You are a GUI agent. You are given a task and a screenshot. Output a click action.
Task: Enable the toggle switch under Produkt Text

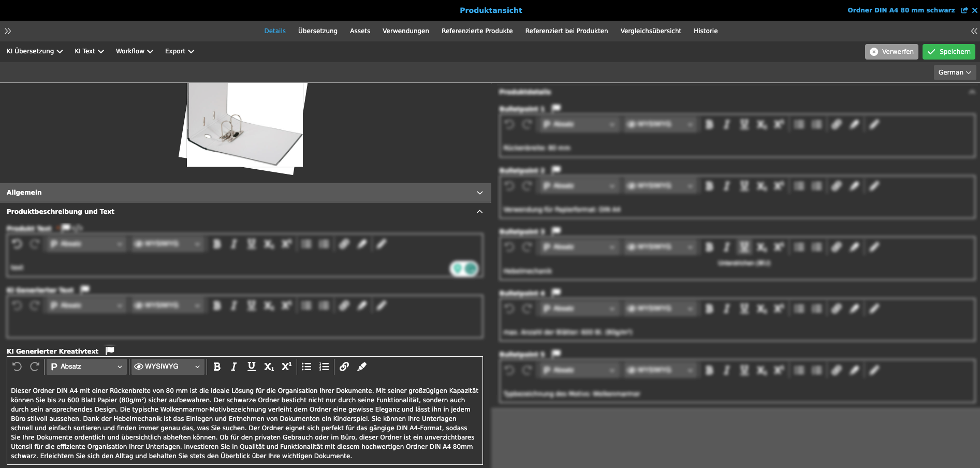click(464, 269)
